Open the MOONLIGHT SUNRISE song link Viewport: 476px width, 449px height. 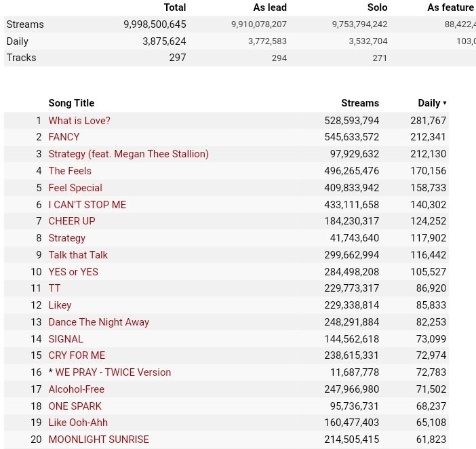[x=99, y=440]
